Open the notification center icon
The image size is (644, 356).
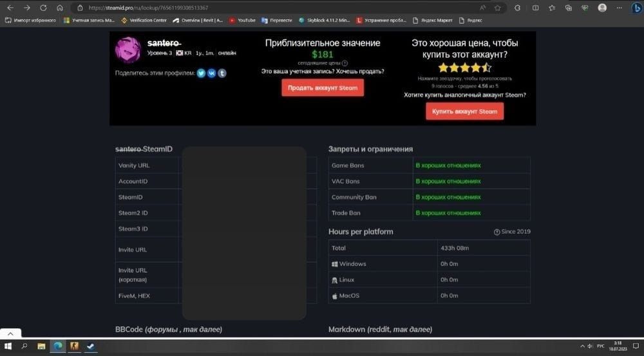coord(636,346)
